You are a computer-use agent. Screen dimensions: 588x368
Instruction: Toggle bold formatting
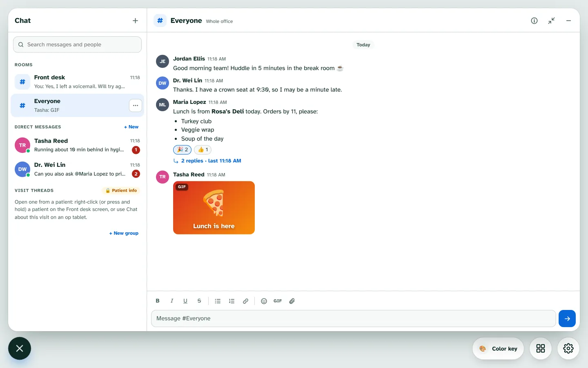[x=158, y=301]
